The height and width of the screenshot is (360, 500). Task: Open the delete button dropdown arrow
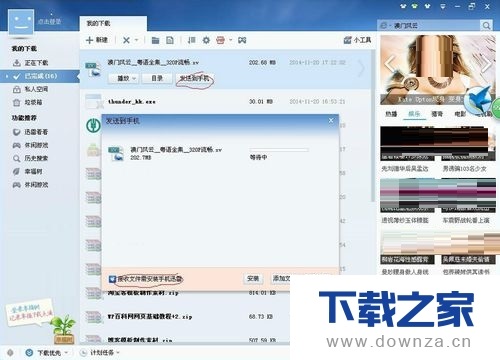(x=136, y=40)
